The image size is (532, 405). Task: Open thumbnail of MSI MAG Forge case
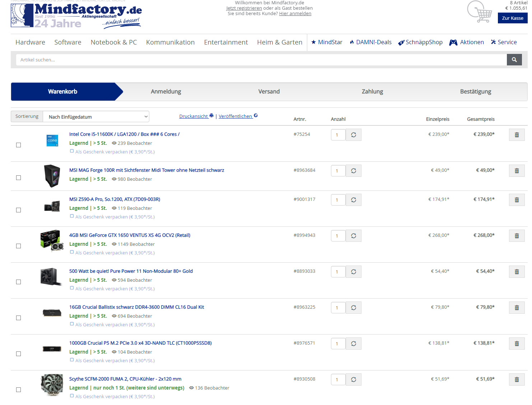pyautogui.click(x=52, y=176)
